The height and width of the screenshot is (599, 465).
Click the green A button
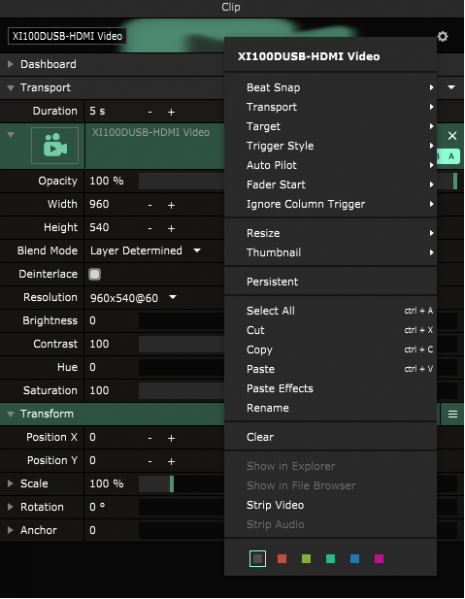point(451,156)
